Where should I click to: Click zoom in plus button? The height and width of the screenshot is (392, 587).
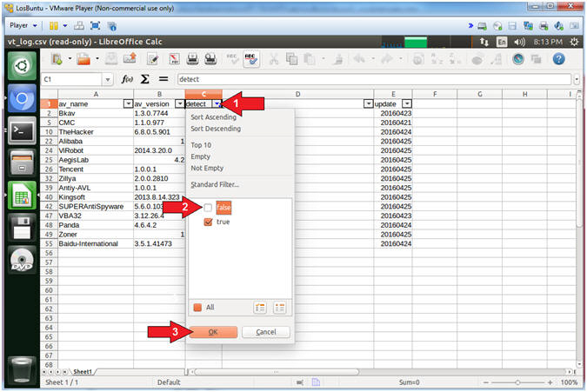[x=550, y=382]
